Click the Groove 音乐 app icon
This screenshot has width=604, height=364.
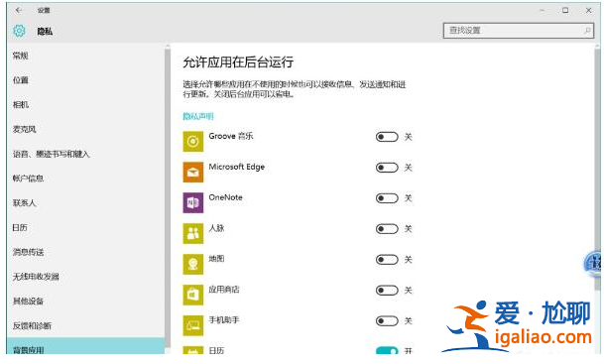[x=193, y=142]
